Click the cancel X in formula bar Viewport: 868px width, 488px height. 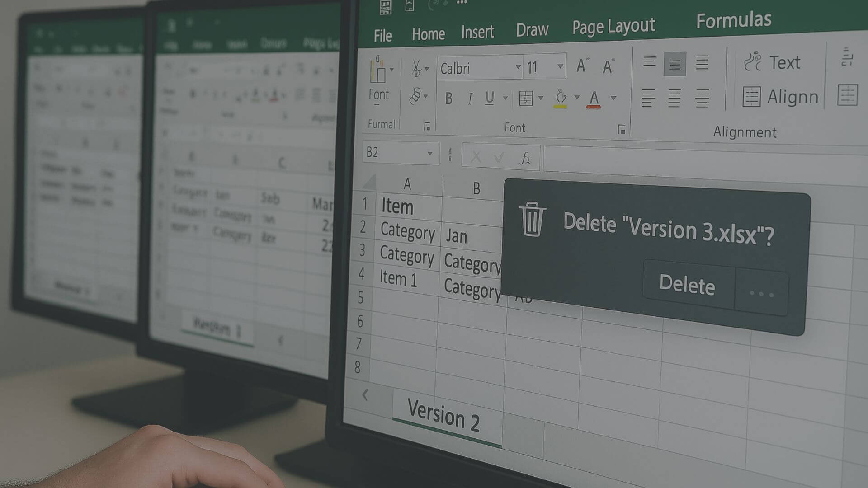pos(476,157)
